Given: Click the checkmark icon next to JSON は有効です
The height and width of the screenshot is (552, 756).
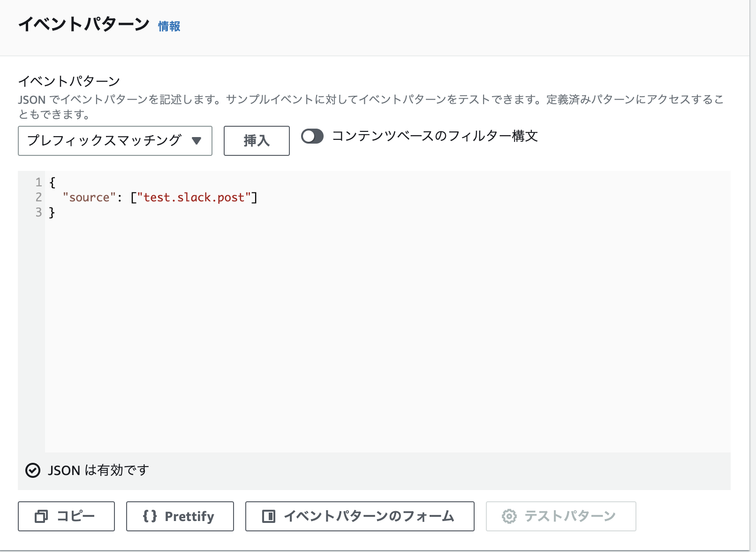Looking at the screenshot, I should pyautogui.click(x=32, y=470).
